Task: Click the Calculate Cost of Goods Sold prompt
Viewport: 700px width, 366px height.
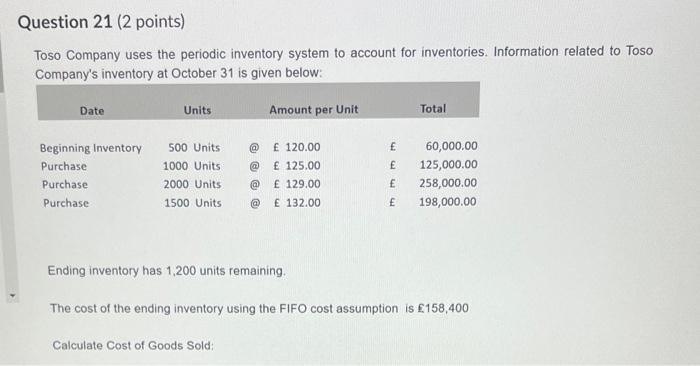Action: tap(133, 345)
